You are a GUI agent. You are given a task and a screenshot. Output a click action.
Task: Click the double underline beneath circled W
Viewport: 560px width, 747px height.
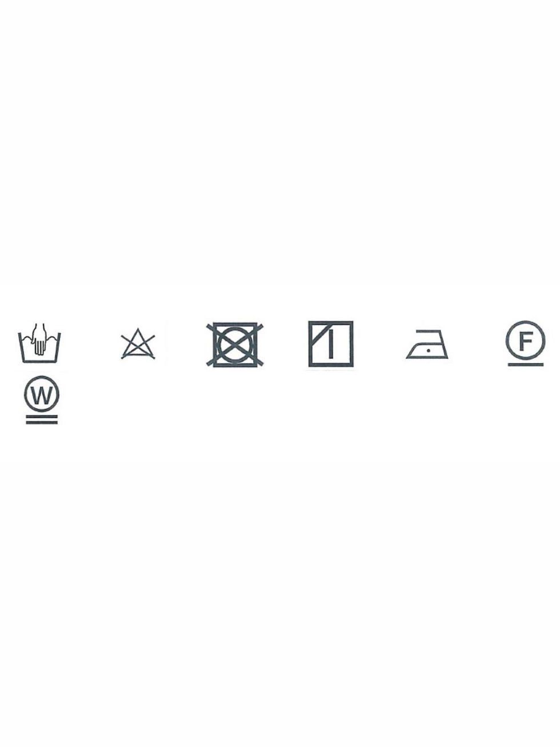[42, 420]
